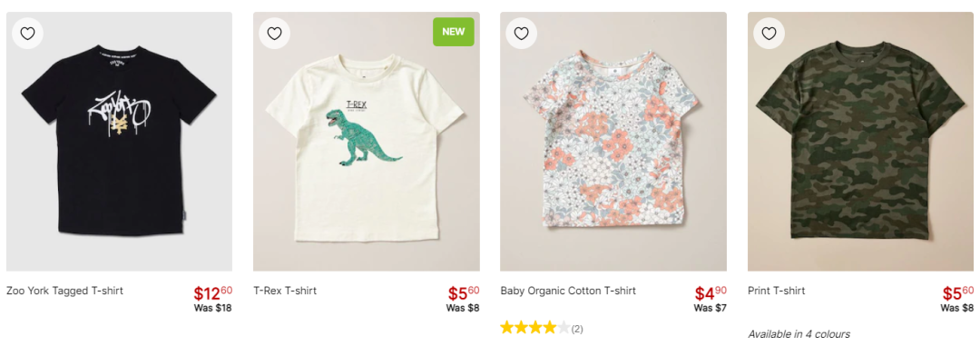Image resolution: width=980 pixels, height=356 pixels.
Task: Open the black Zoo York T-shirt image
Action: pyautogui.click(x=120, y=142)
